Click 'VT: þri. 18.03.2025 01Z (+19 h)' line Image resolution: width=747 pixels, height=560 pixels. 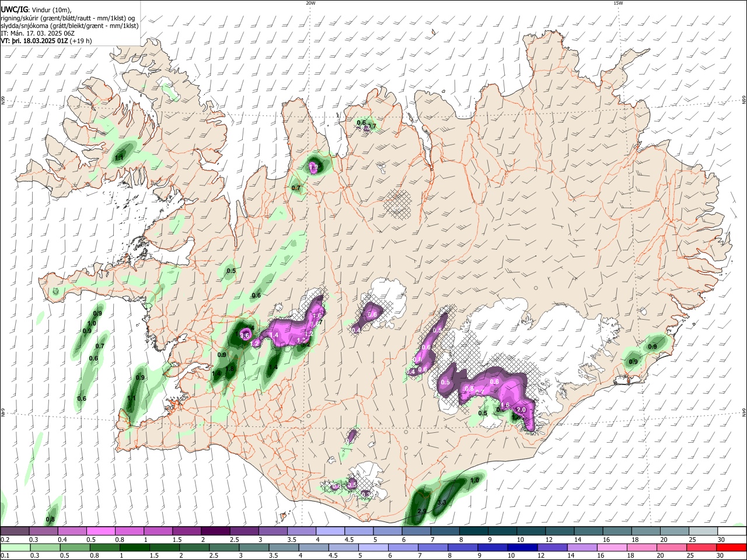click(46, 41)
